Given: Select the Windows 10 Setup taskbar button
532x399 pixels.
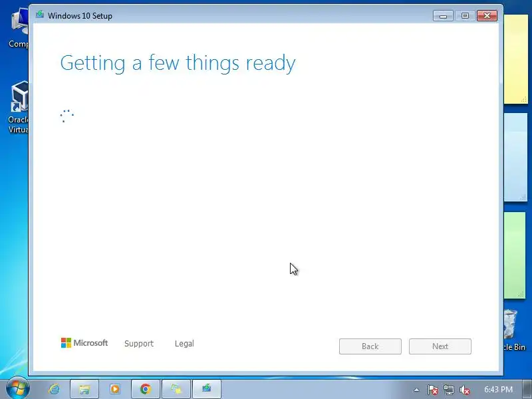Looking at the screenshot, I should pos(207,389).
